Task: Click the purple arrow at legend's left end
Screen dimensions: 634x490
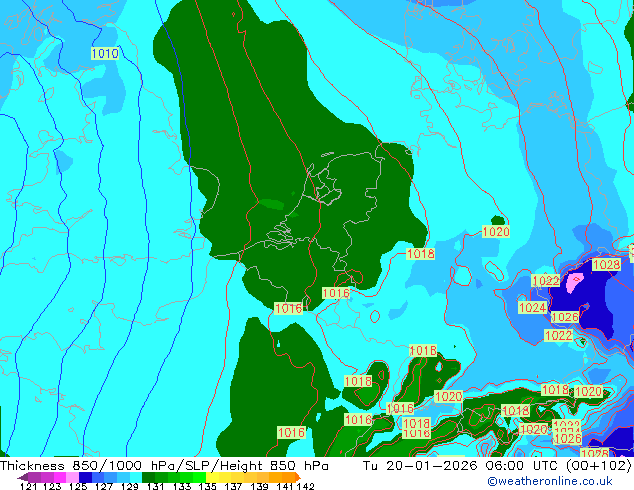Action: (23, 477)
